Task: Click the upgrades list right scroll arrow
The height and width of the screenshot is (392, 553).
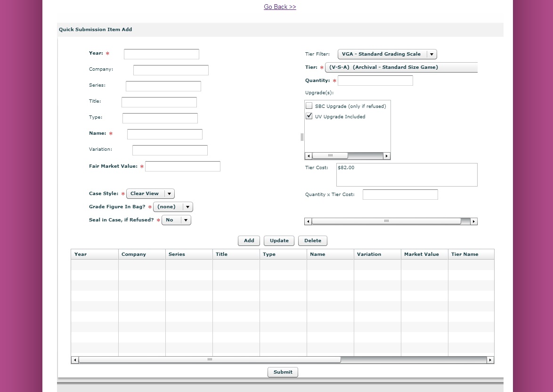Action: [x=387, y=156]
